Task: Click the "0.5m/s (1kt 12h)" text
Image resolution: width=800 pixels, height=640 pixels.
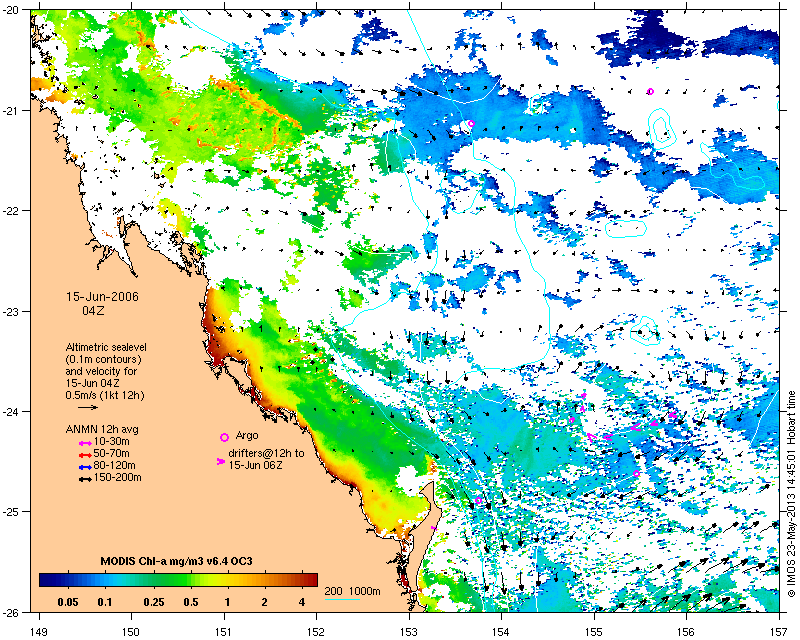Action: (105, 396)
